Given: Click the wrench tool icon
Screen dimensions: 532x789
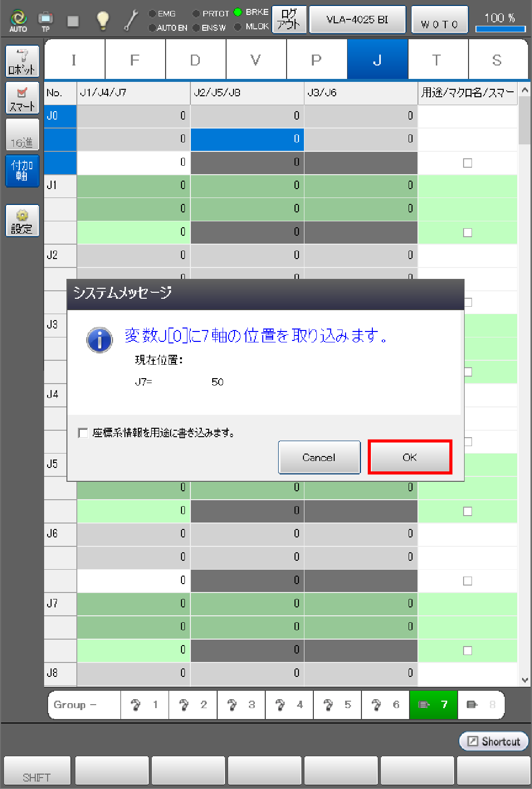Looking at the screenshot, I should click(131, 20).
